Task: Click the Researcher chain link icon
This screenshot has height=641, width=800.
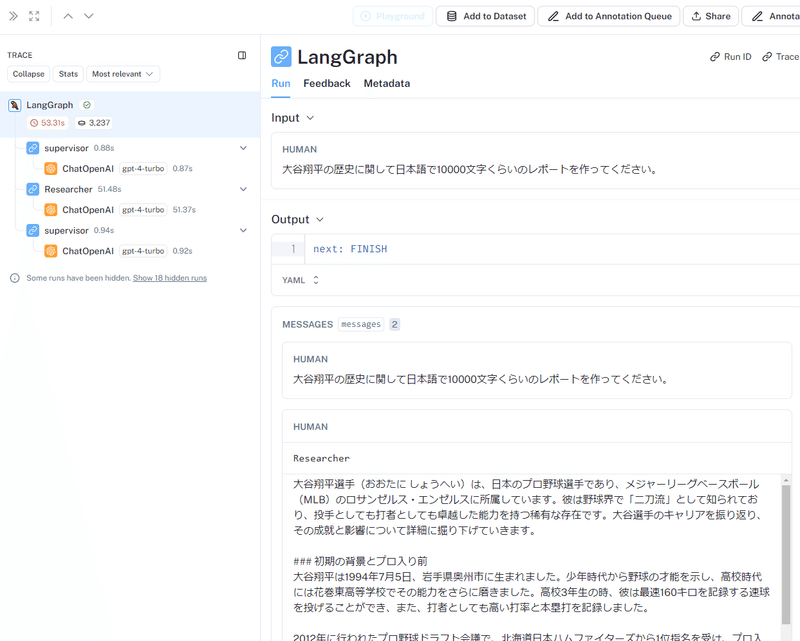Action: [33, 189]
